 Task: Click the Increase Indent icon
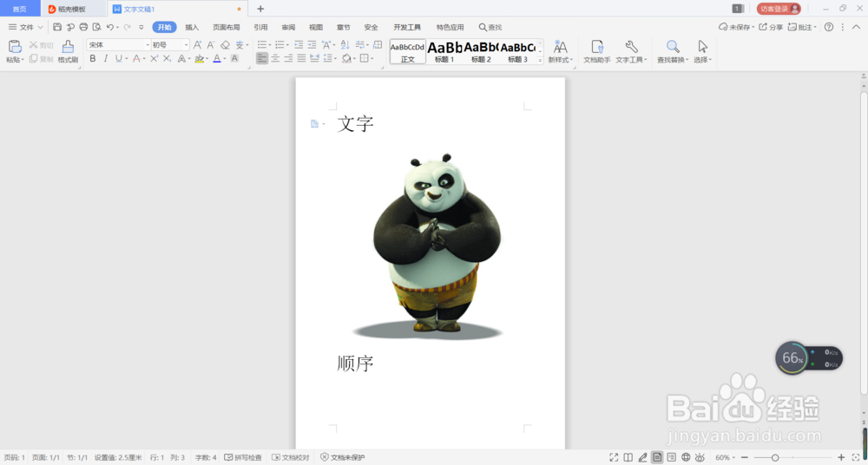point(312,45)
